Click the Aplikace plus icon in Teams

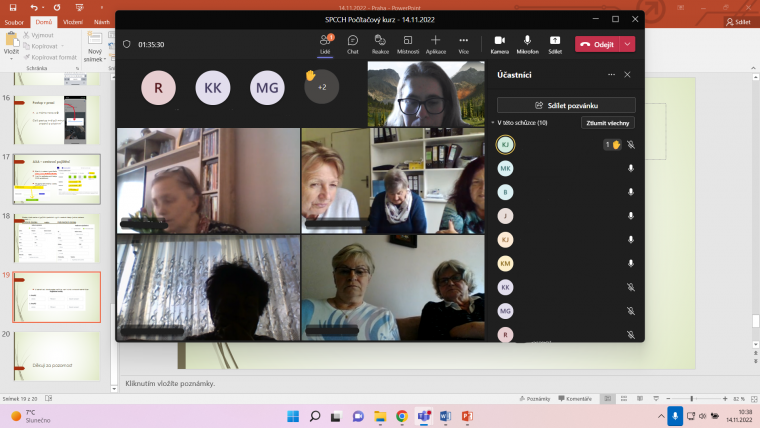pos(435,40)
